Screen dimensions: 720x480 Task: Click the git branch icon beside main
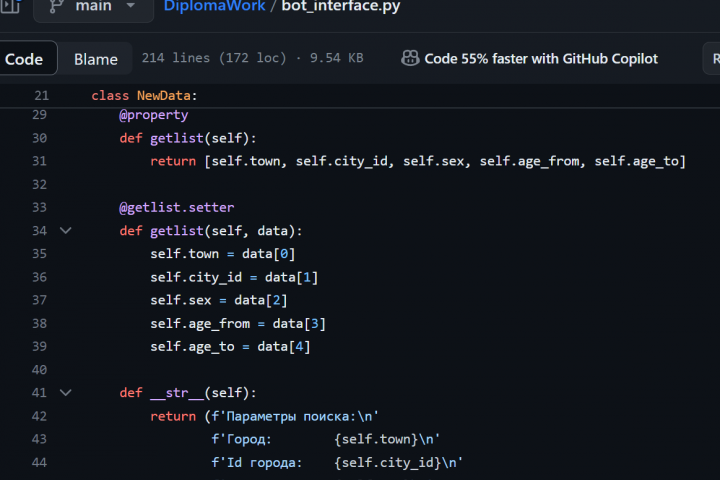point(56,6)
